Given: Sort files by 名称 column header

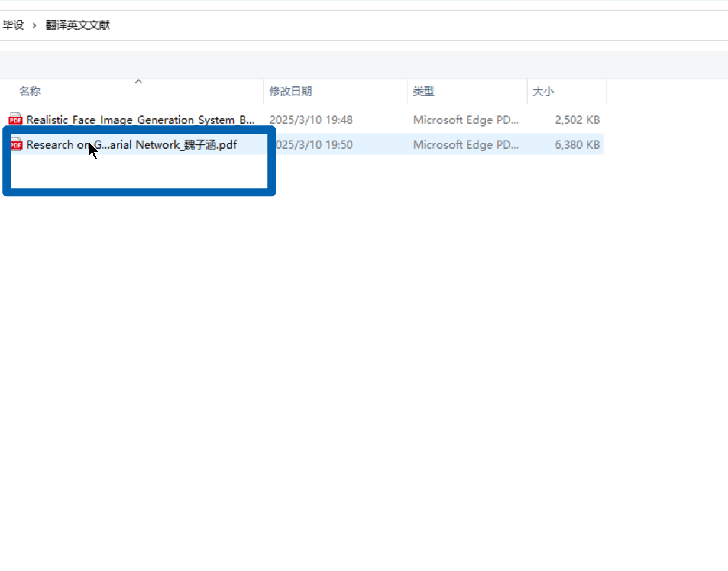Looking at the screenshot, I should tap(30, 91).
